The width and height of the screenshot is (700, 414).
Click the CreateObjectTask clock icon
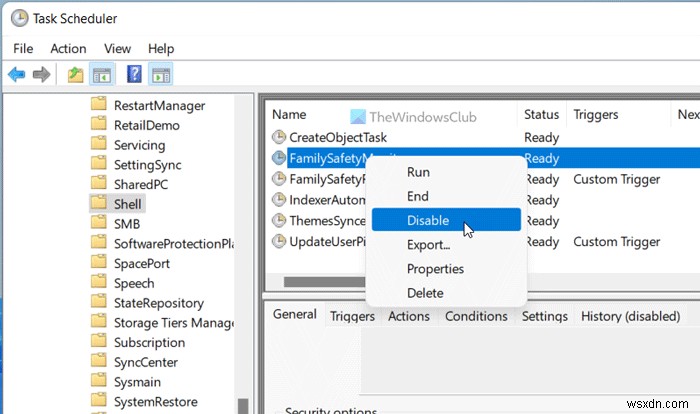coord(279,137)
